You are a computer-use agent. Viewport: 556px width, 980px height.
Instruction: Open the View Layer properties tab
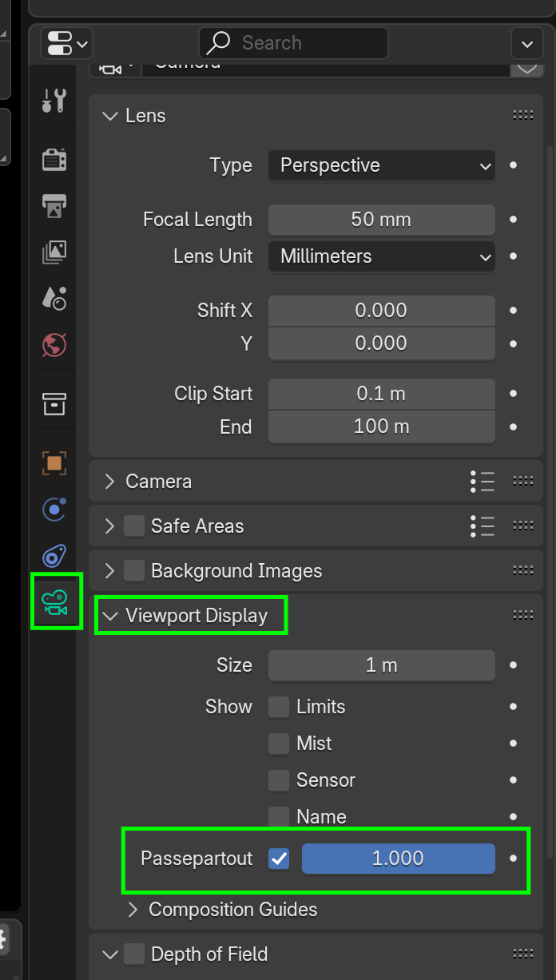[x=54, y=252]
